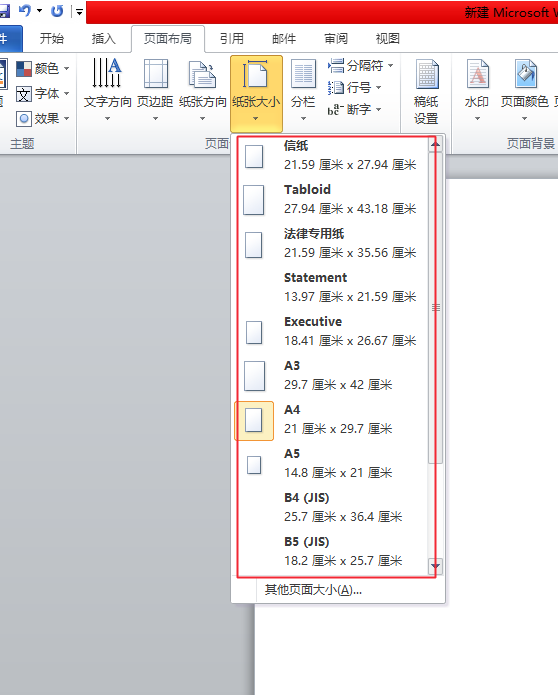Choose More Paper Sizes (其他页面大小)
Viewport: 558px width, 695px height.
[313, 590]
